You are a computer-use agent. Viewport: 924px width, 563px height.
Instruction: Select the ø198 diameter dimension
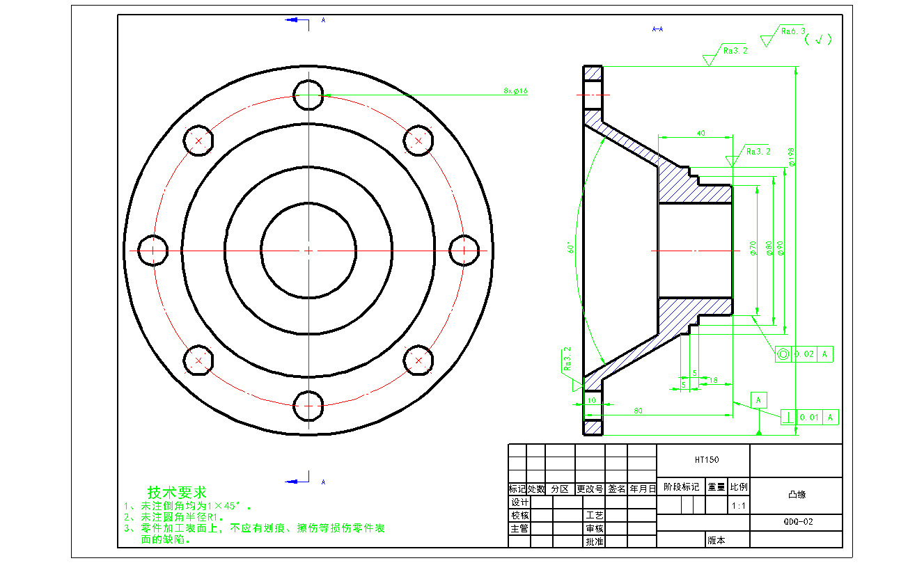tap(792, 157)
